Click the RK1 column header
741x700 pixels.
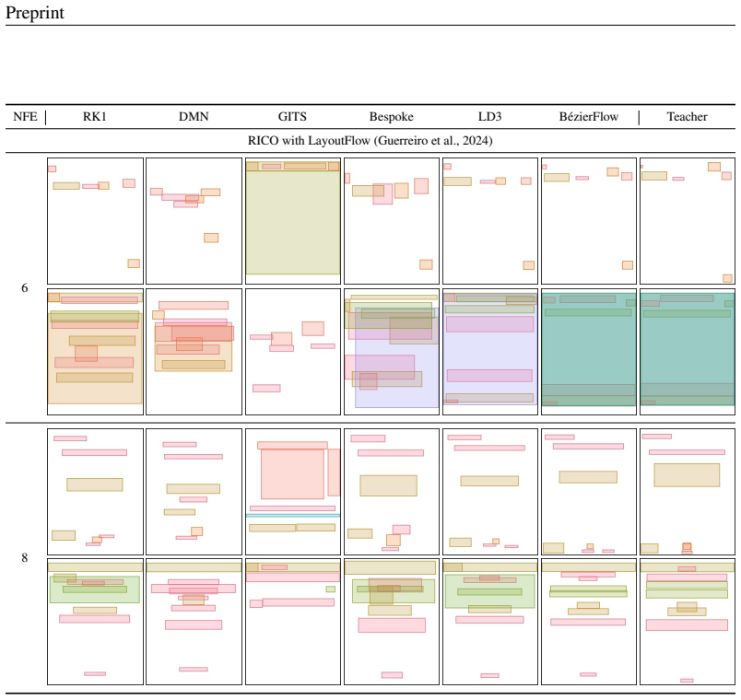pyautogui.click(x=95, y=117)
